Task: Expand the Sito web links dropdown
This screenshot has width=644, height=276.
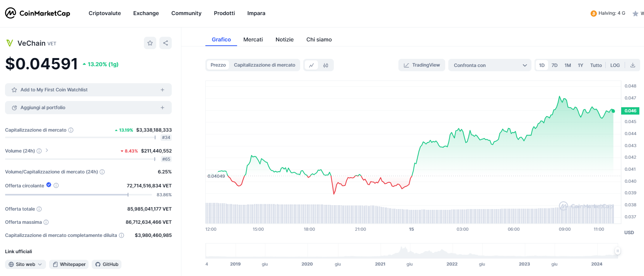Action: pos(26,264)
